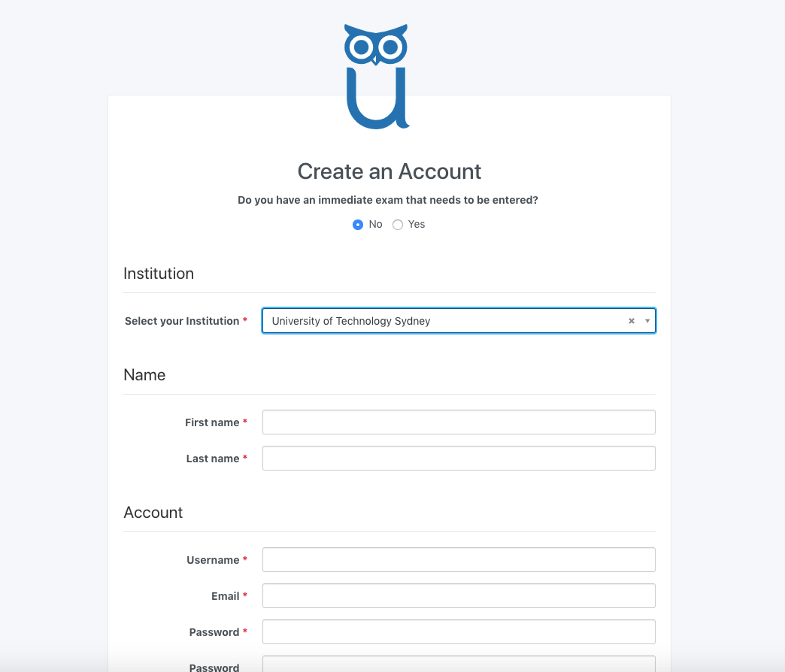Viewport: 785px width, 672px height.
Task: Click the owl logo at the top
Action: [x=377, y=77]
